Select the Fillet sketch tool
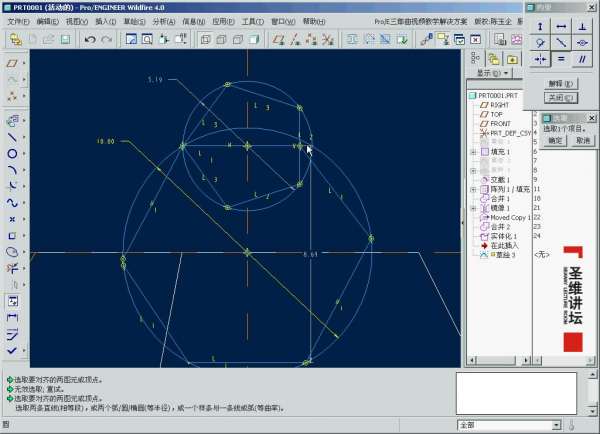 coord(12,186)
